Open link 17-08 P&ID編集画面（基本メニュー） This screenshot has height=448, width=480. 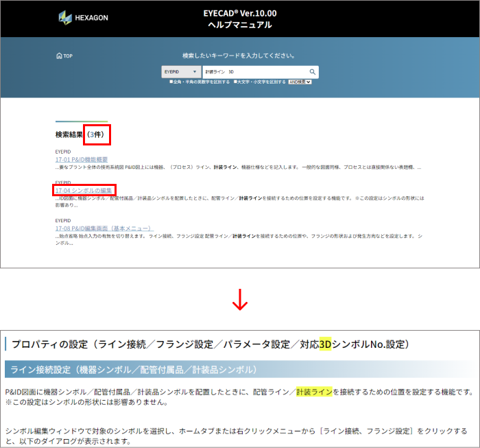104,228
